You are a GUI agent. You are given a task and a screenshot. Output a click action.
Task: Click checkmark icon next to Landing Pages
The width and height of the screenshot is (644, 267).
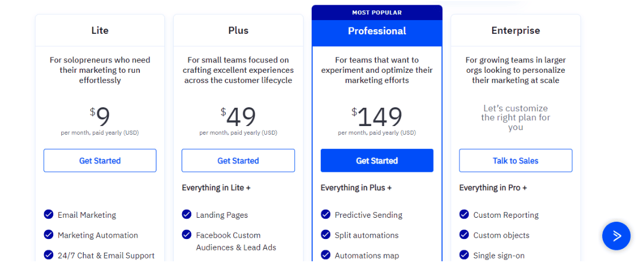coord(187,214)
